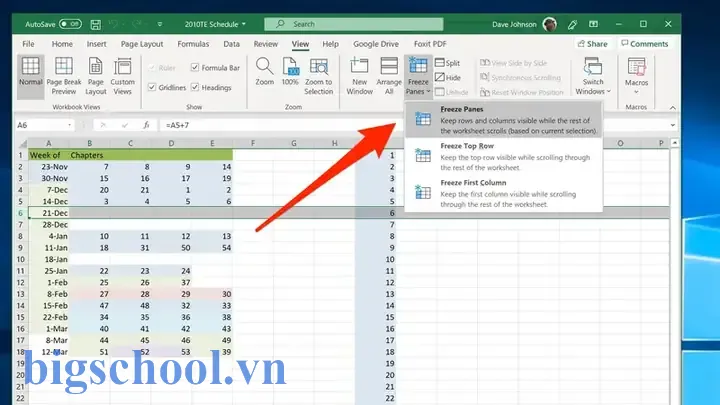Screen dimensions: 720x405
Task: Toggle the Ruler checkbox
Action: click(x=152, y=68)
